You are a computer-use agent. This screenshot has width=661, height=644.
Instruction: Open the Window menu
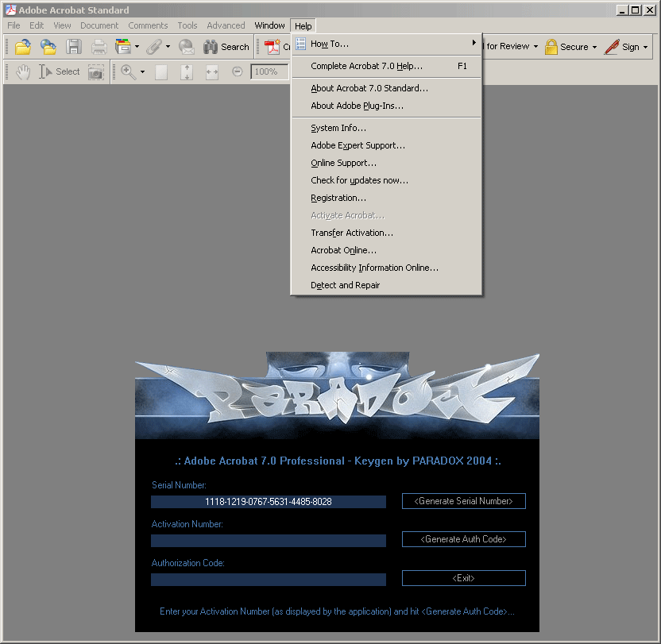tap(270, 25)
